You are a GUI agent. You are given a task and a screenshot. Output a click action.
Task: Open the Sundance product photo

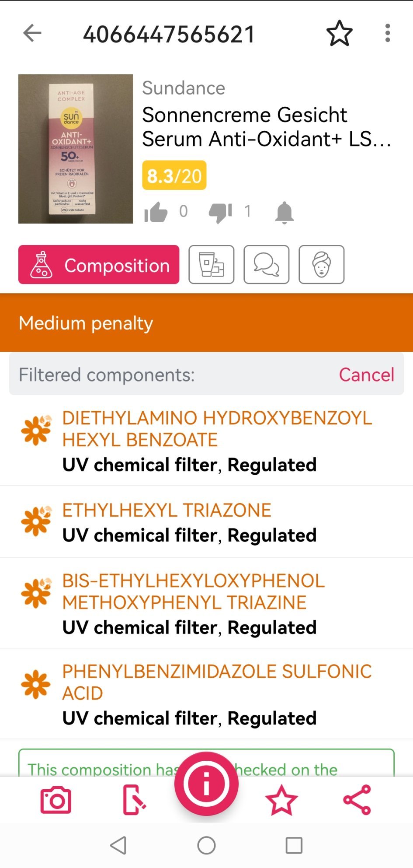(76, 149)
